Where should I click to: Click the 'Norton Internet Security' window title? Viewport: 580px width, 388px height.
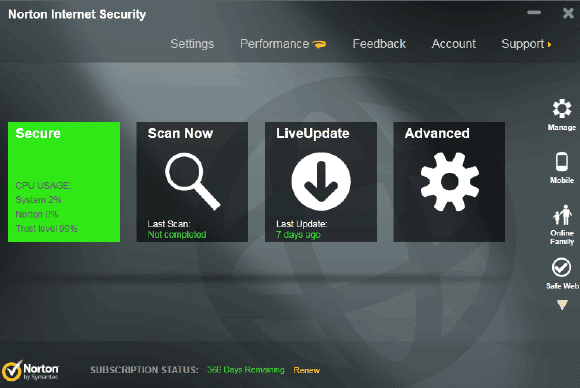[x=77, y=14]
